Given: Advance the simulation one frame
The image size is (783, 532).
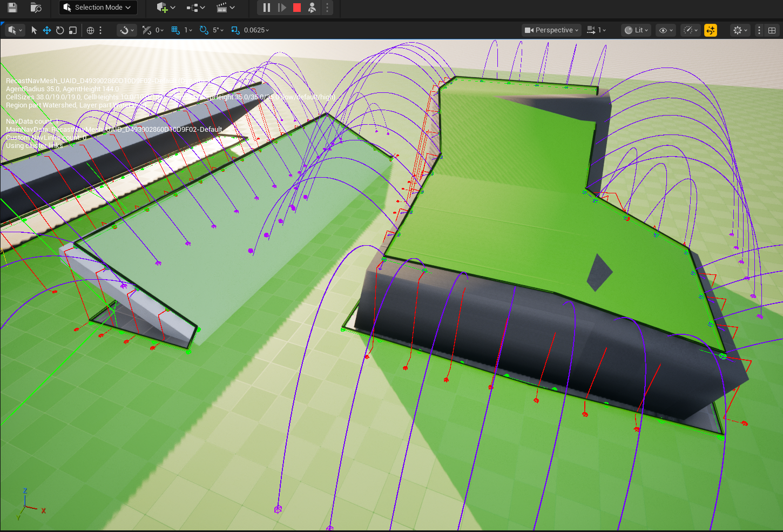Looking at the screenshot, I should coord(282,8).
